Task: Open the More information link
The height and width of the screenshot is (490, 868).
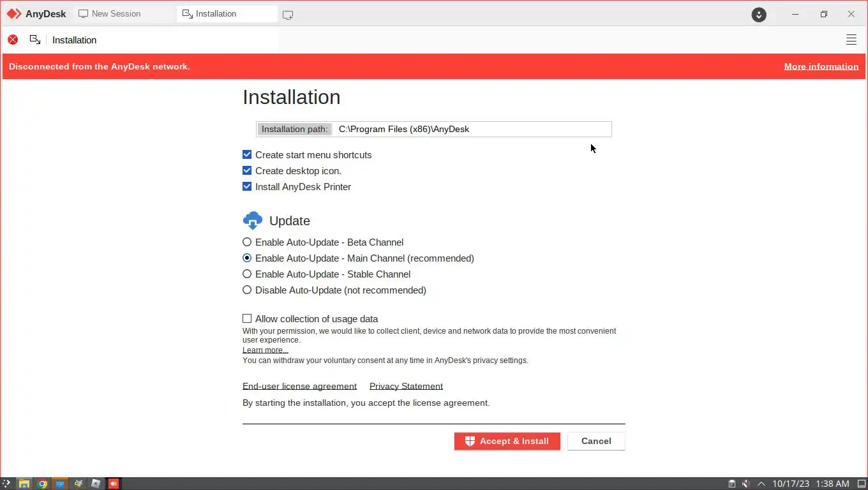Action: 821,66
